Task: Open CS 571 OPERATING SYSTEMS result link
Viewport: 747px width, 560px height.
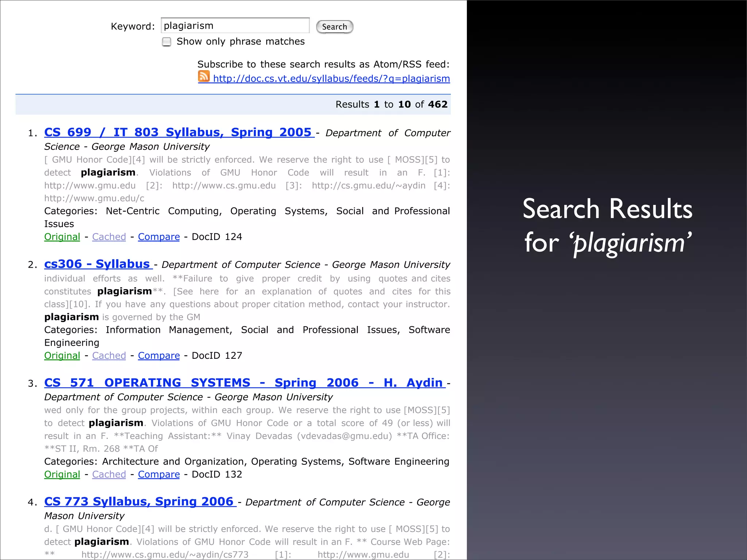Action: point(244,383)
